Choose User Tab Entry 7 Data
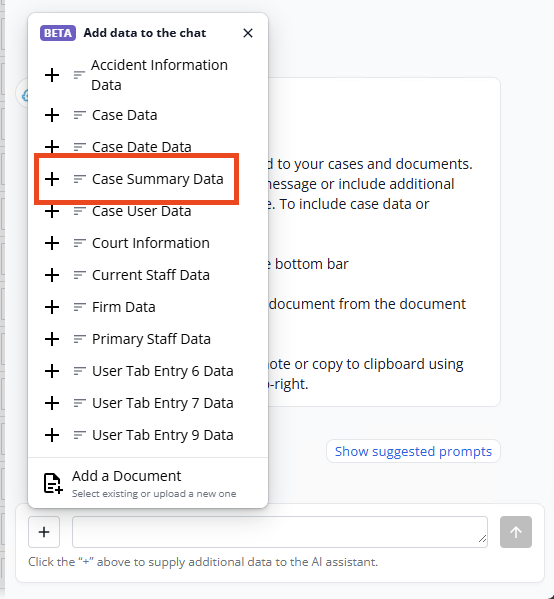The image size is (554, 599). [x=148, y=403]
